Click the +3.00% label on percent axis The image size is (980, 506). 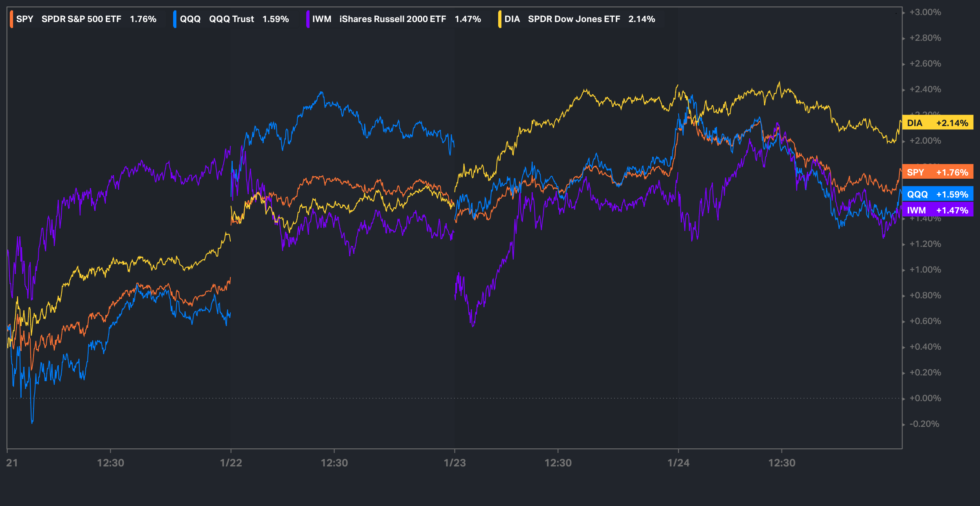point(925,12)
